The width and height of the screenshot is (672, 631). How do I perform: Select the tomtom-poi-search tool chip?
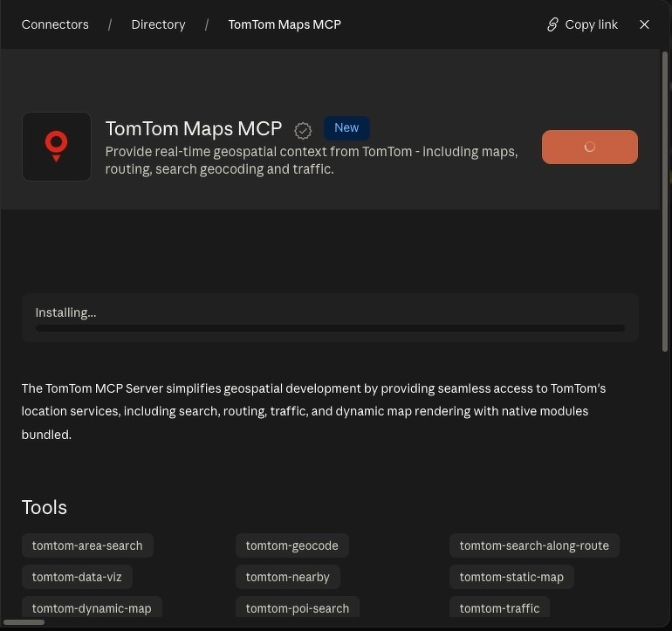point(298,607)
